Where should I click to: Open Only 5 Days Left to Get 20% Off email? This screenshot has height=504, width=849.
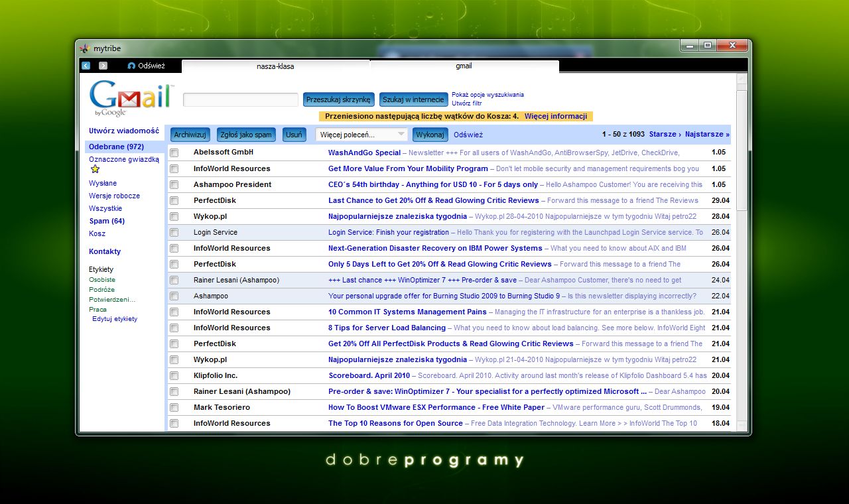440,264
